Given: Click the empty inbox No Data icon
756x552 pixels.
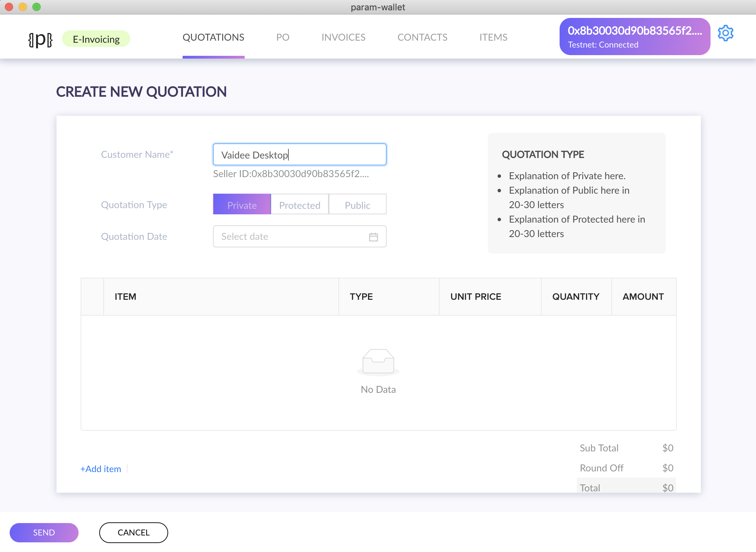Looking at the screenshot, I should point(378,362).
